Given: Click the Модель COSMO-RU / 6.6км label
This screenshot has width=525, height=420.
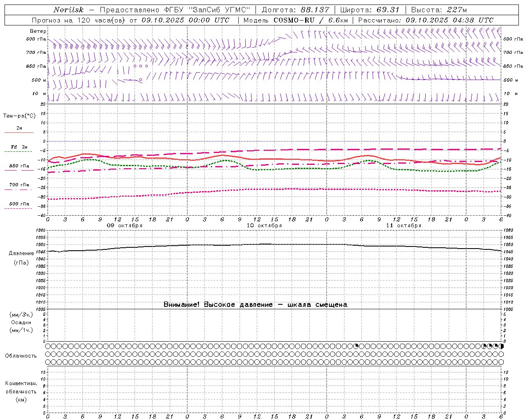Looking at the screenshot, I should click(x=295, y=20).
